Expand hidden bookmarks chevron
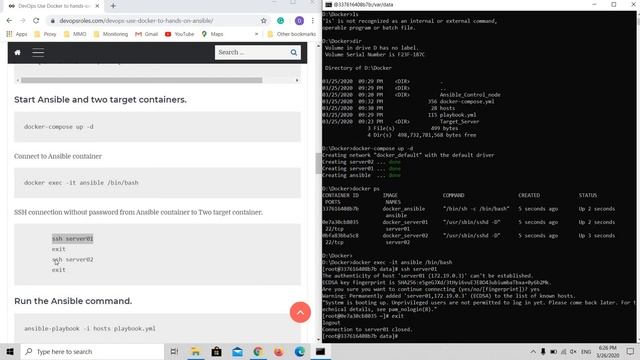640x360 pixels. [256, 34]
